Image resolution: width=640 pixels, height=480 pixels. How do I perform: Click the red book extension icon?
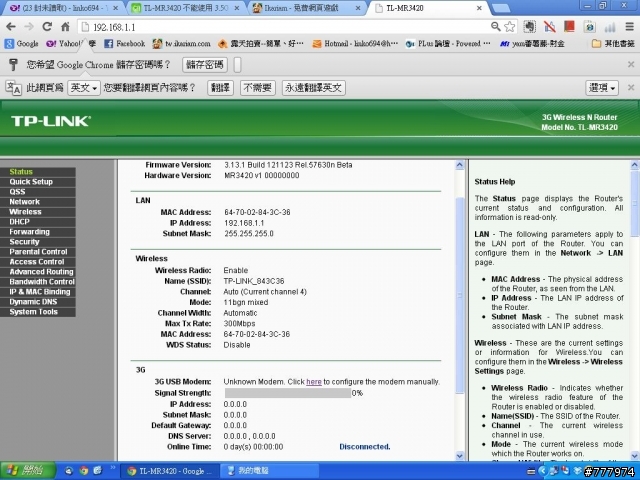[x=569, y=27]
